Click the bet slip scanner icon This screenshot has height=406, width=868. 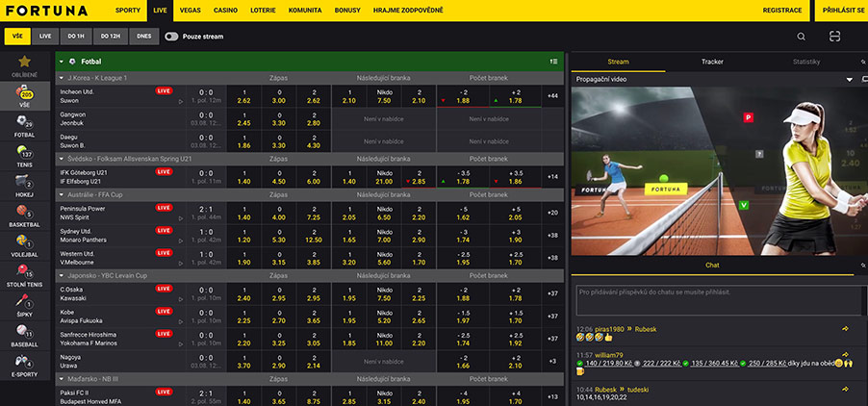point(834,37)
